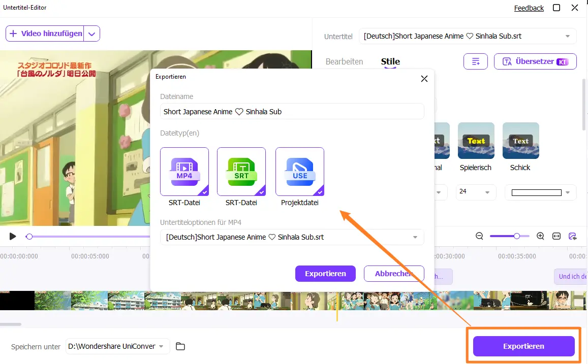Close the Untertitel-Editor window
The image size is (588, 364).
point(574,8)
